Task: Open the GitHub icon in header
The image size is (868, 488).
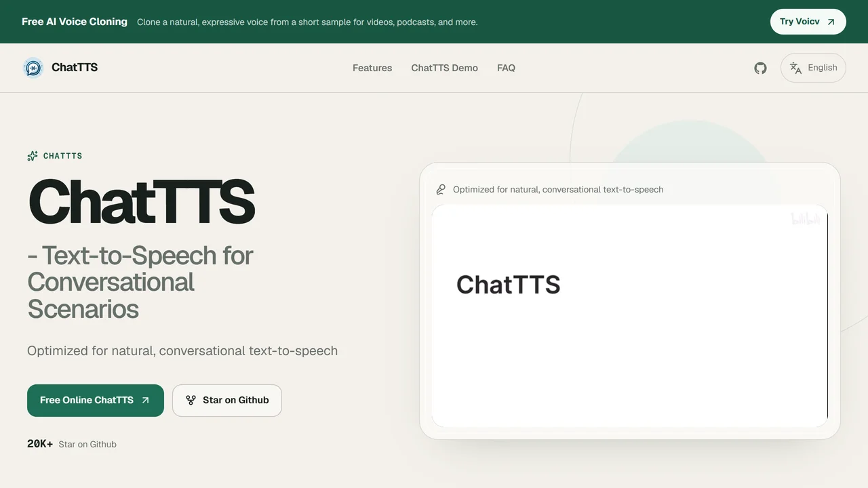Action: (760, 68)
